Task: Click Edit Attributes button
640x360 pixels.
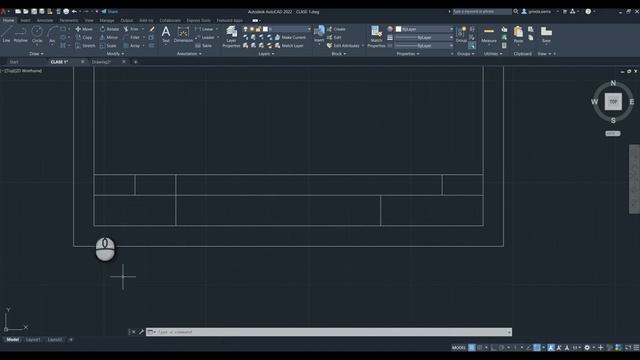Action: point(344,46)
